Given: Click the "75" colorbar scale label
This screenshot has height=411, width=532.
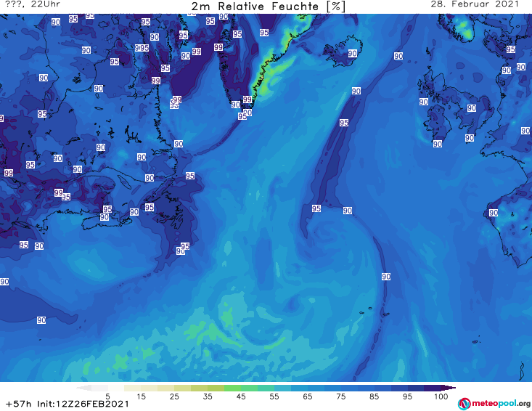Looking at the screenshot, I should coord(340,396).
